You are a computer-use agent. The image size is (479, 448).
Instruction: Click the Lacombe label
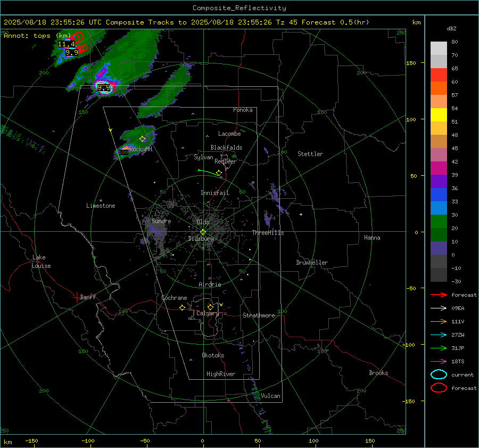coord(229,134)
